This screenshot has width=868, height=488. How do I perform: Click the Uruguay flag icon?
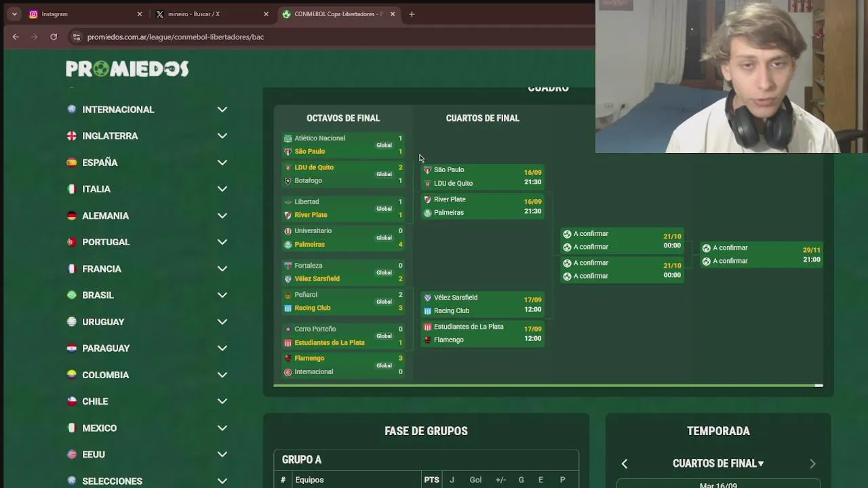click(x=71, y=321)
